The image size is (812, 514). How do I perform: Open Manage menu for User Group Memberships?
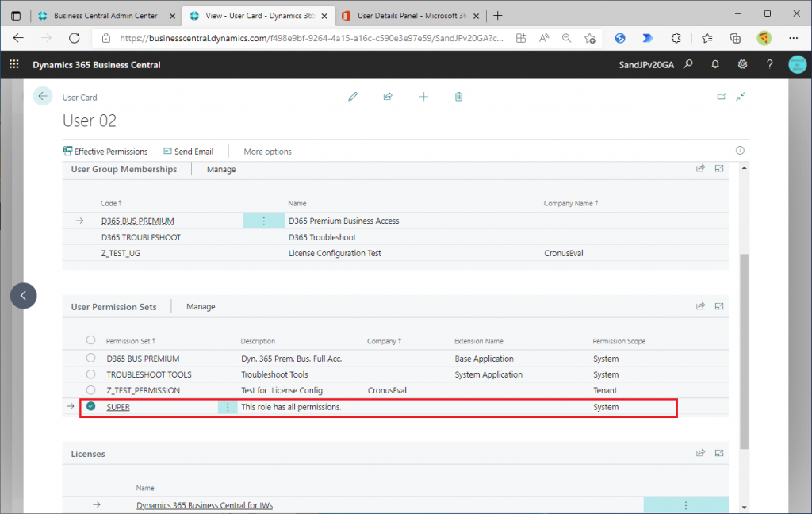click(221, 169)
